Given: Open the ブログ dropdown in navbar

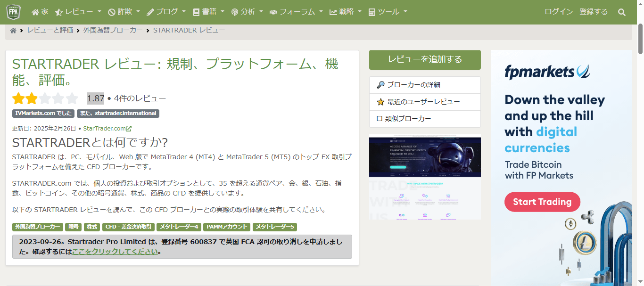Looking at the screenshot, I should tap(166, 12).
